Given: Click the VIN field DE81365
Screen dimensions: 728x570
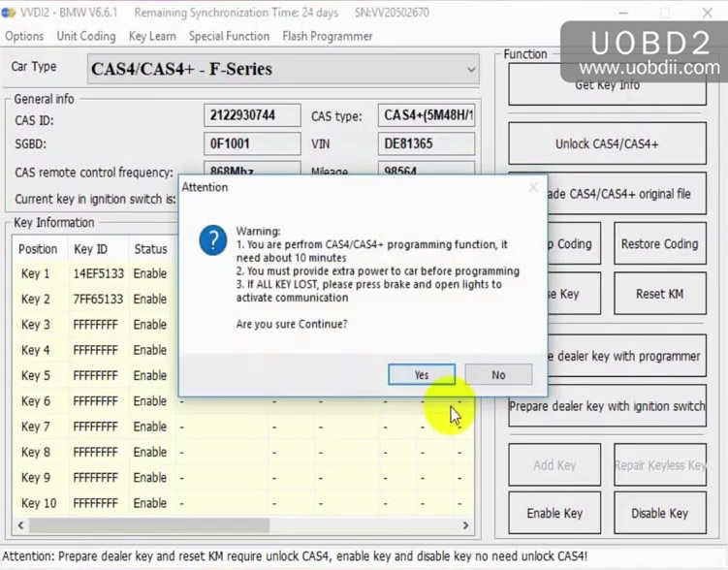Looking at the screenshot, I should pos(427,143).
